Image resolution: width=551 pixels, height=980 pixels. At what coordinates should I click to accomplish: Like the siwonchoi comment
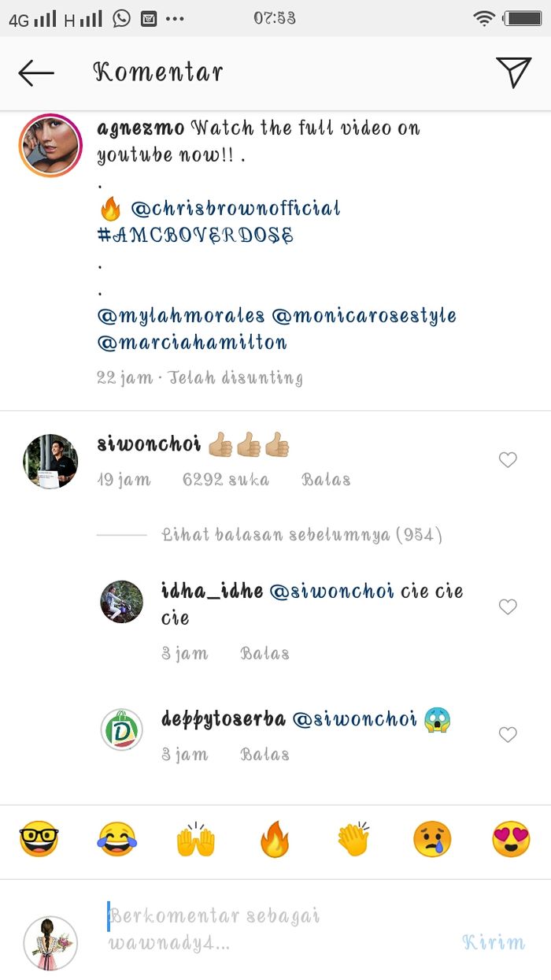(x=508, y=460)
